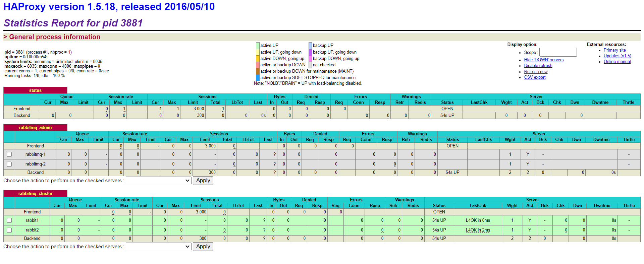The height and width of the screenshot is (264, 644).
Task: Click the 'rabbitmq-1' server name
Action: [36, 154]
